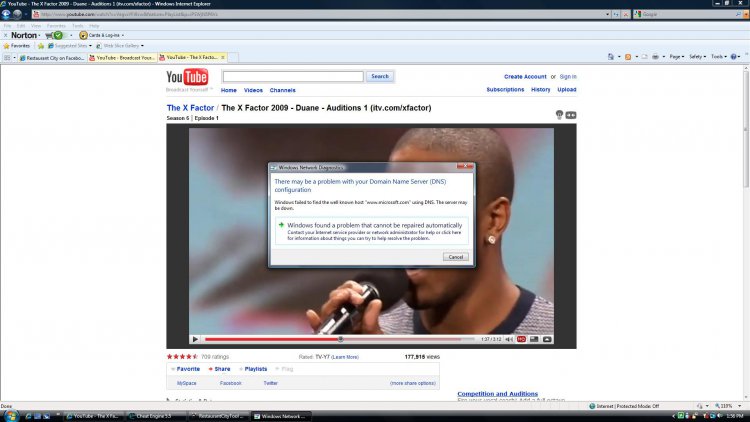Click the lightbulb dim-lights icon
The height and width of the screenshot is (422, 750).
click(x=559, y=114)
